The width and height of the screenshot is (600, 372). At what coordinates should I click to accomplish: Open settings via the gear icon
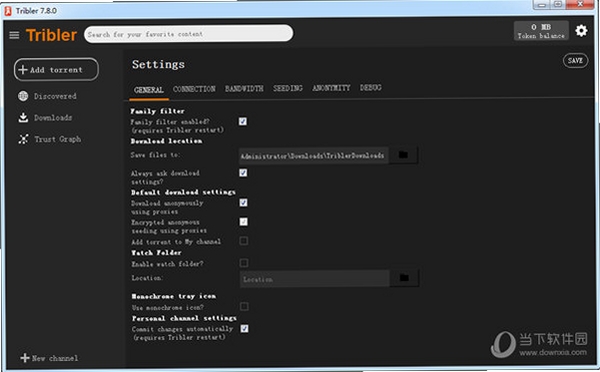coord(581,31)
